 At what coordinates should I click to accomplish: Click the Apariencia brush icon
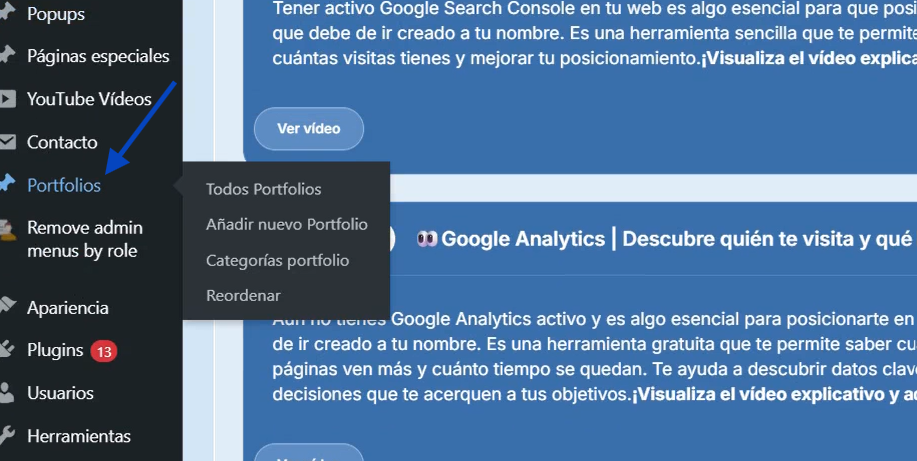[x=7, y=307]
